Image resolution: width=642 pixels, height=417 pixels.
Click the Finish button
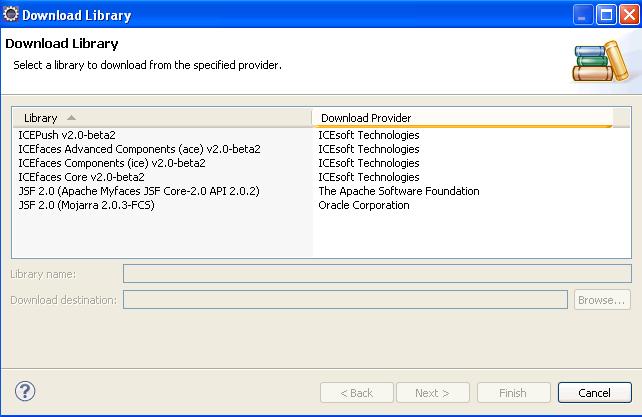(x=513, y=393)
